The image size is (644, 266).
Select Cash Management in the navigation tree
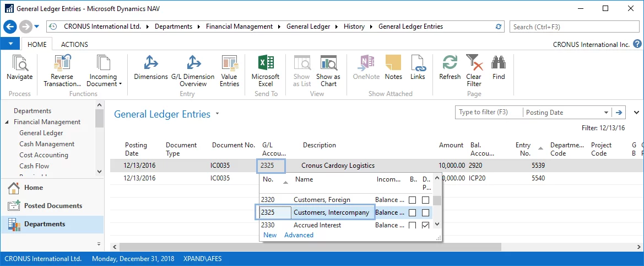47,144
